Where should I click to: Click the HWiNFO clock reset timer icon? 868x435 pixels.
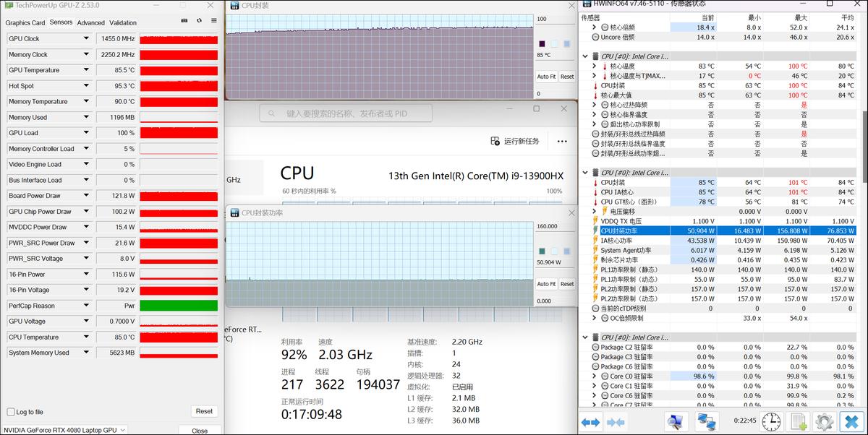(x=771, y=422)
